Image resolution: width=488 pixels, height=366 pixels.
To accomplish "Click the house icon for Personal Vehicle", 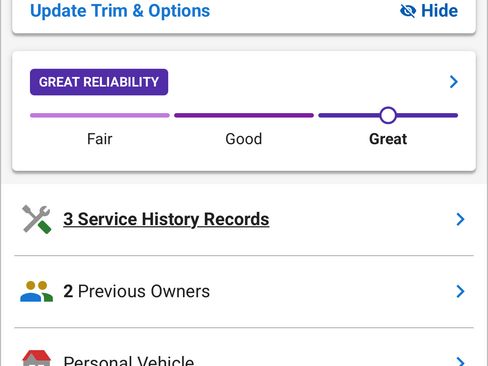I will click(36, 358).
